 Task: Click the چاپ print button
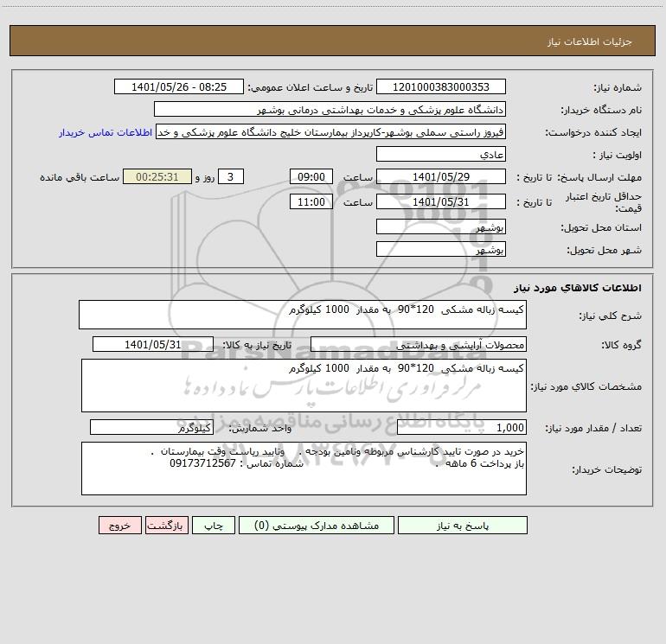pos(214,525)
